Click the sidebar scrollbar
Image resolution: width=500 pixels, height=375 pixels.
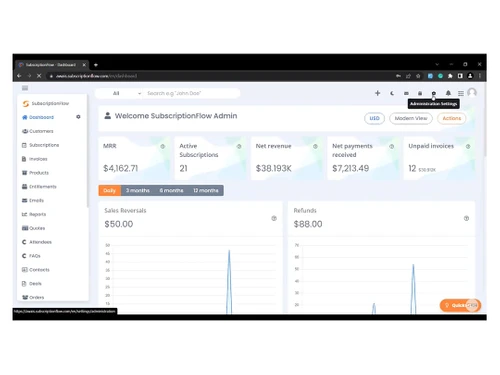(x=88, y=152)
